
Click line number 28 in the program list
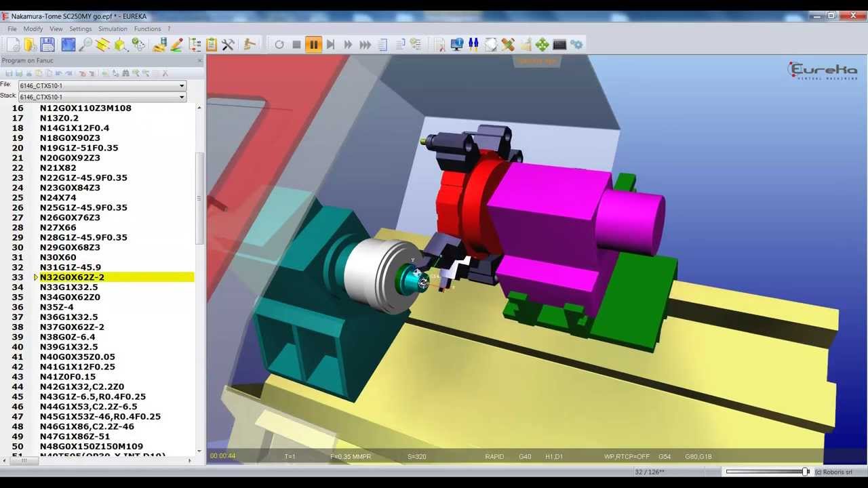point(18,227)
